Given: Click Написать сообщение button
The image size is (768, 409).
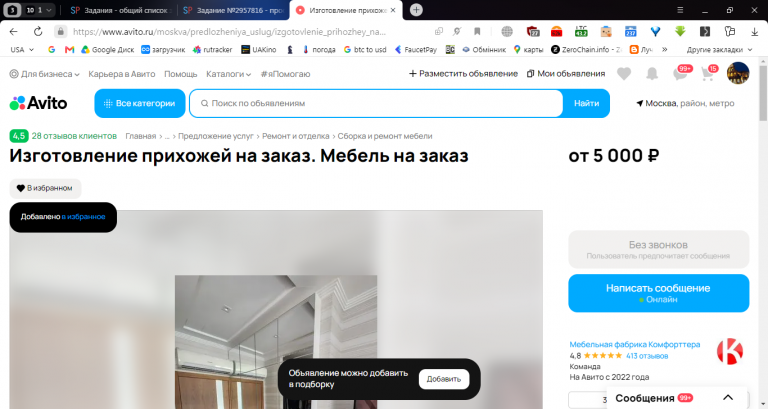Looking at the screenshot, I should (658, 293).
